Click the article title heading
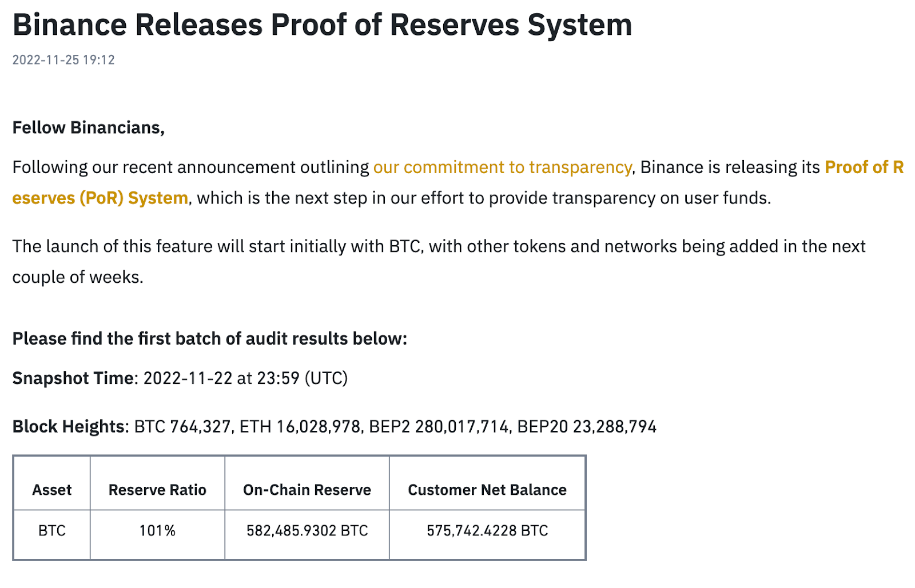Image resolution: width=915 pixels, height=588 pixels. (322, 25)
